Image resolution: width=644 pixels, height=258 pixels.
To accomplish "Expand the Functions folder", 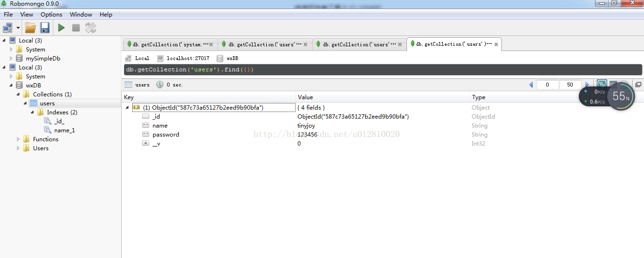I will click(x=18, y=139).
